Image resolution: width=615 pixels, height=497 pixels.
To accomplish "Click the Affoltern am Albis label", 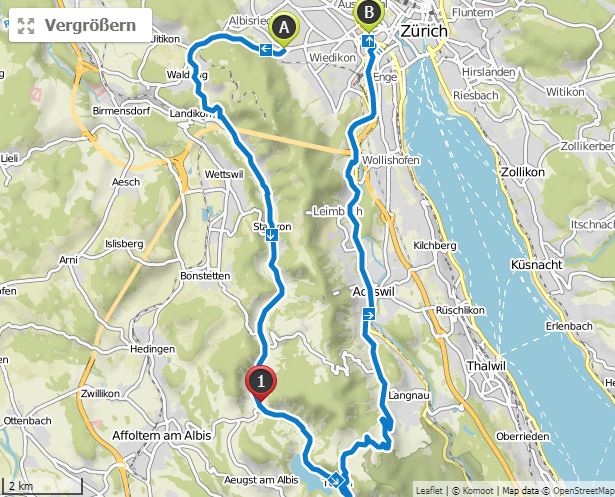I will (x=162, y=435).
